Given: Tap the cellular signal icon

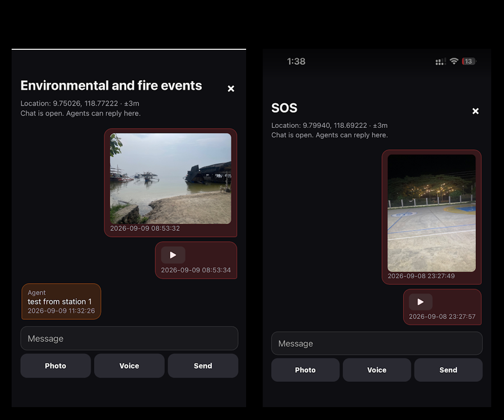Looking at the screenshot, I should coord(440,62).
